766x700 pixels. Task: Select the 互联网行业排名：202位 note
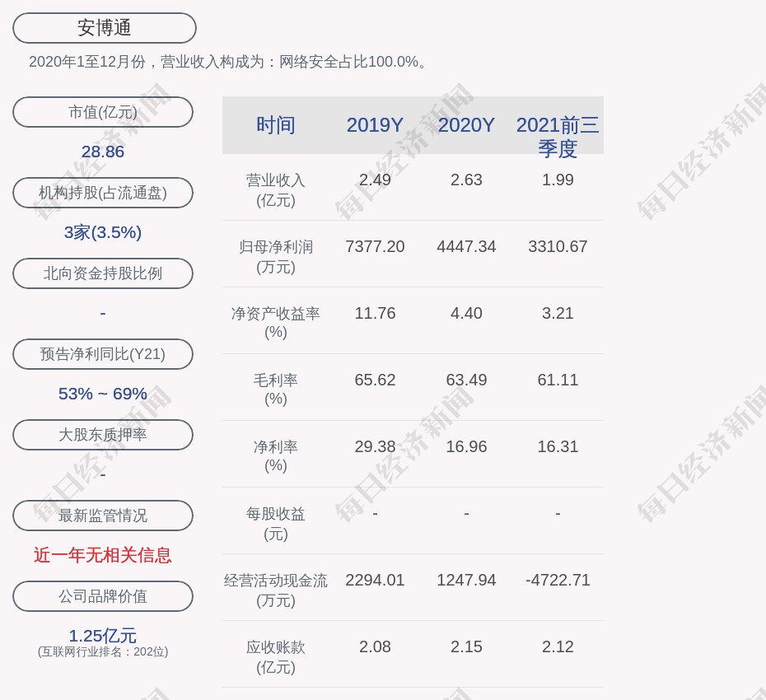(103, 651)
